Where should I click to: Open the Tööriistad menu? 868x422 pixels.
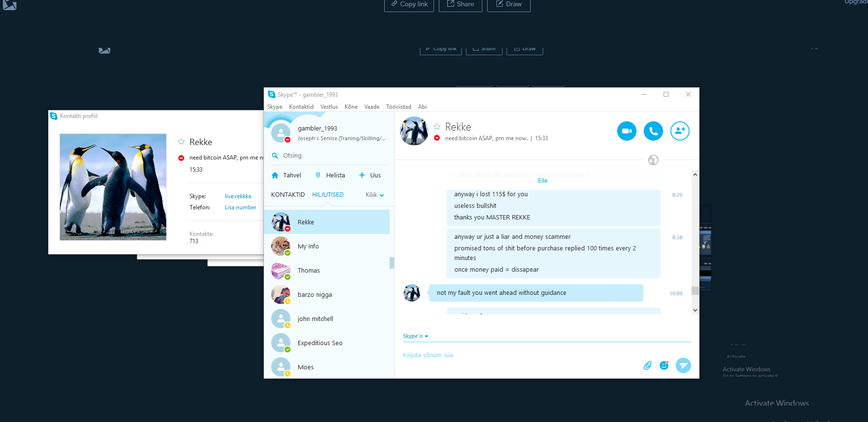point(398,107)
